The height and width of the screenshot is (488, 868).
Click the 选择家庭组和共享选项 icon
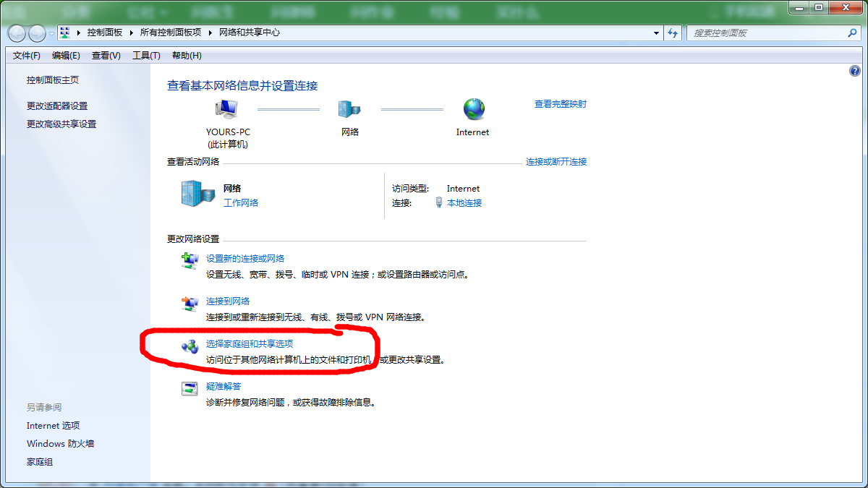coord(190,346)
